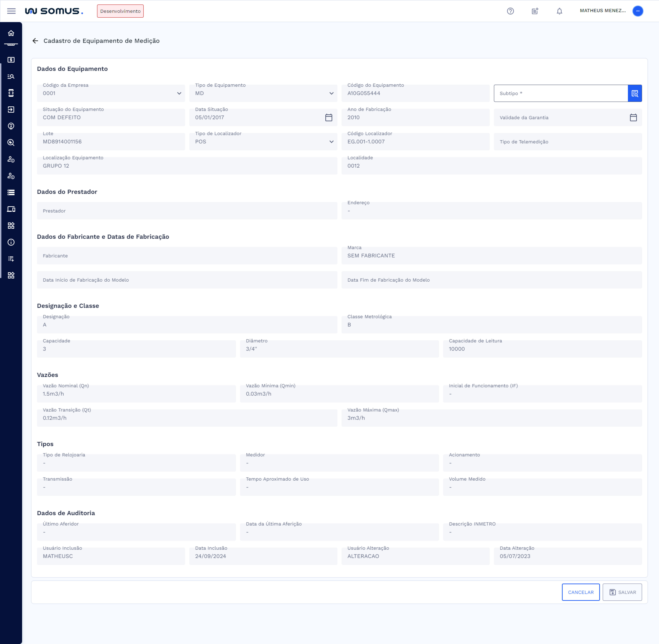Expand Código da Empresa dropdown
The image size is (659, 644).
pyautogui.click(x=179, y=93)
